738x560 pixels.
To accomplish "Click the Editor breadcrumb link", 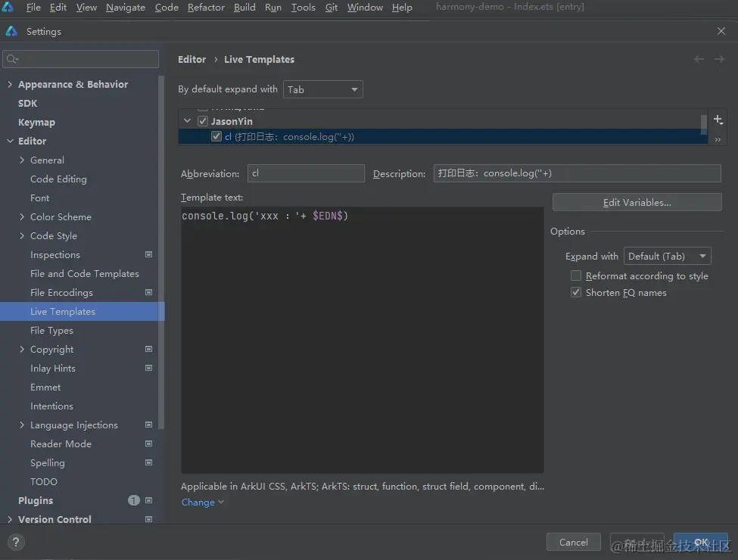I will click(192, 59).
